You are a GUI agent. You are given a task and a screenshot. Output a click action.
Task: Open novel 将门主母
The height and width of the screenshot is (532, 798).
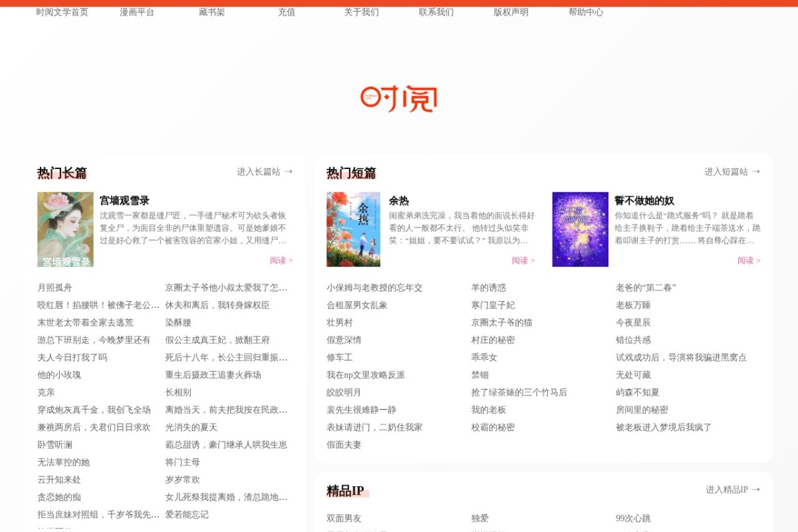point(182,462)
